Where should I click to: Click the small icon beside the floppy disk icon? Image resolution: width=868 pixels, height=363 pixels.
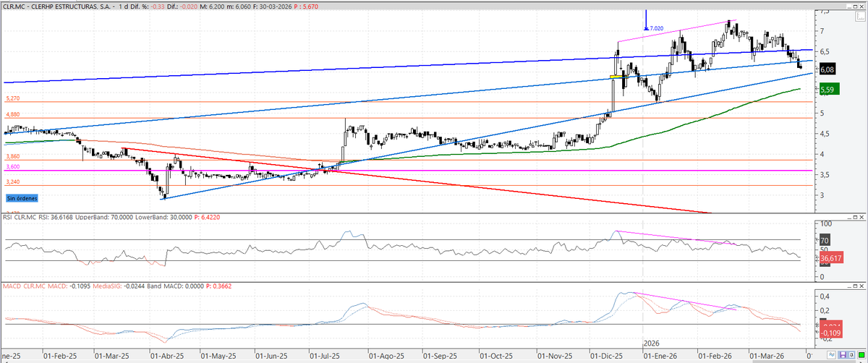(851, 354)
